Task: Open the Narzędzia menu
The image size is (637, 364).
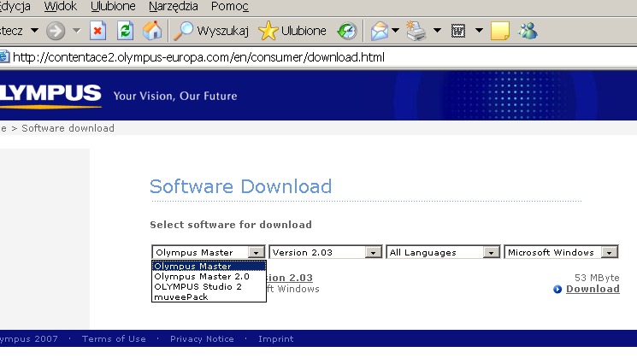Action: tap(174, 7)
